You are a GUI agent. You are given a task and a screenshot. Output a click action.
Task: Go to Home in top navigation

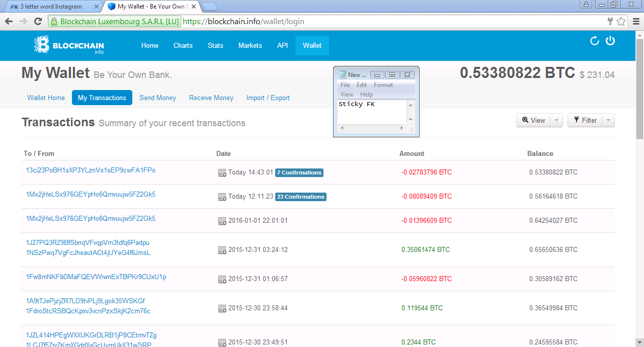[150, 45]
